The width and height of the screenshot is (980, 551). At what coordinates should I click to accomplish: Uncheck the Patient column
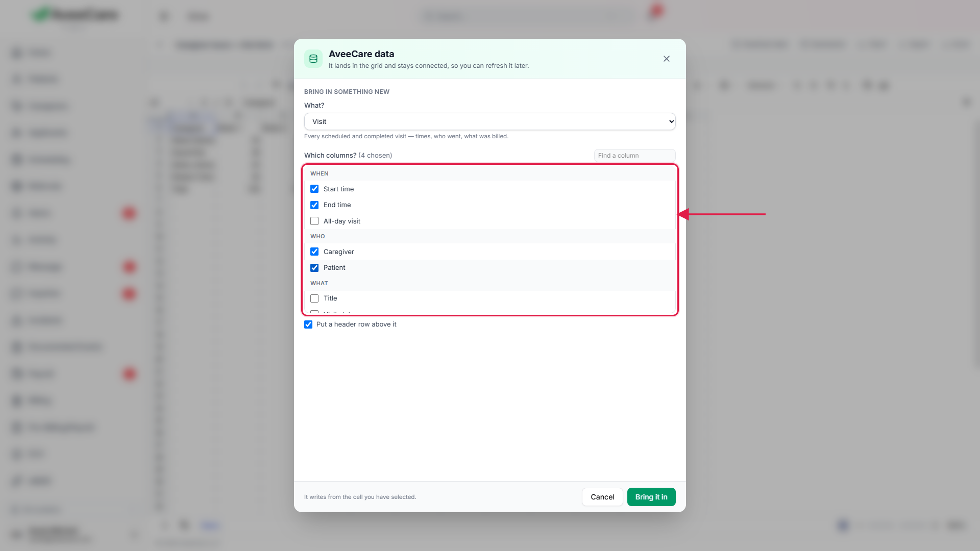(314, 268)
